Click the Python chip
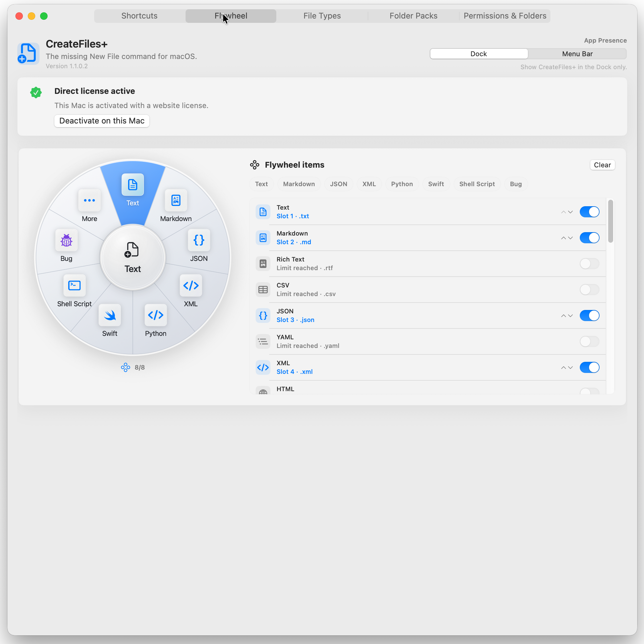The width and height of the screenshot is (644, 644). [402, 184]
